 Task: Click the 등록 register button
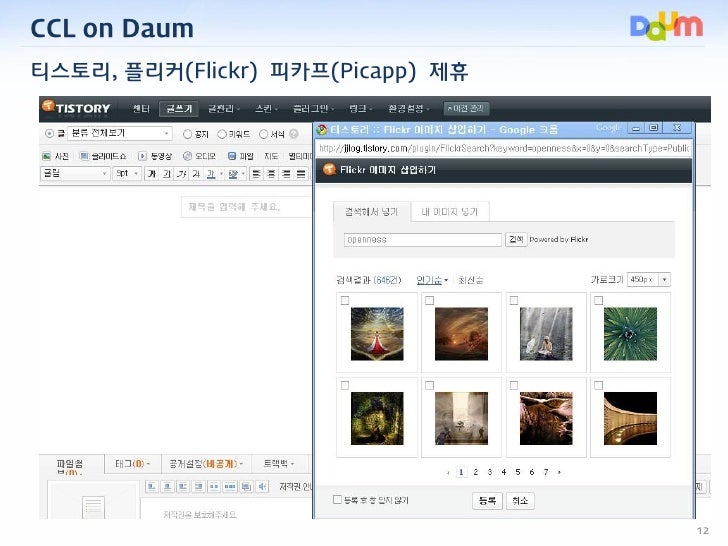click(x=488, y=500)
